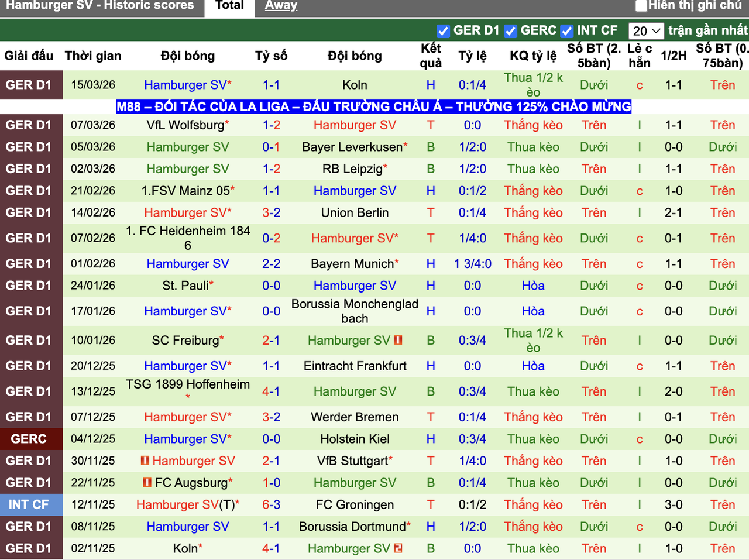Enable the Hiện thị ghi chú checkbox
The height and width of the screenshot is (560, 749).
(x=641, y=6)
